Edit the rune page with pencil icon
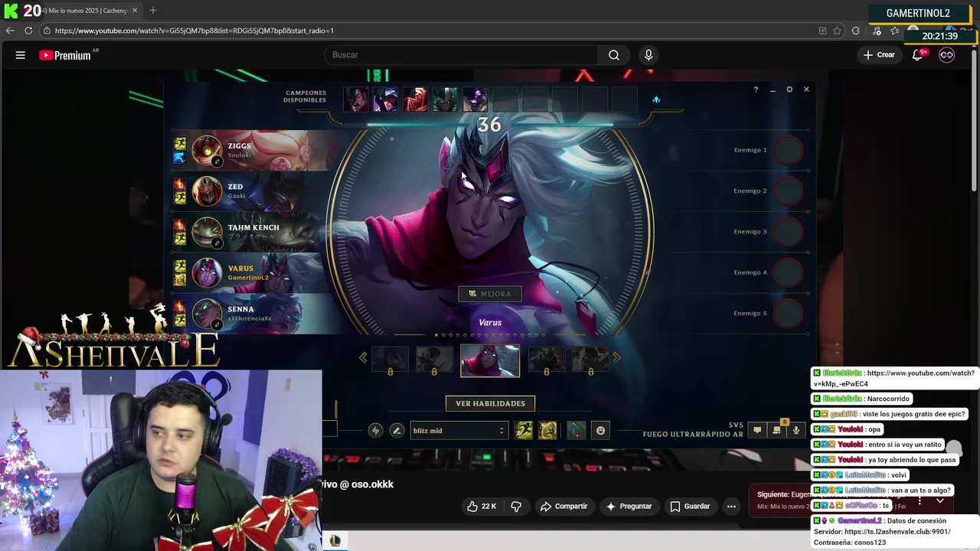The image size is (980, 551). coord(397,431)
